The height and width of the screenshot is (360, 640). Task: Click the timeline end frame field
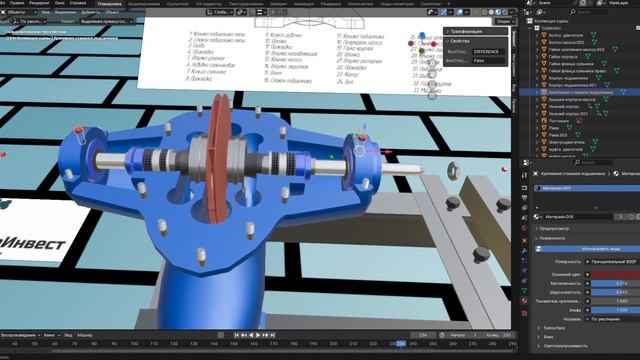tap(498, 335)
